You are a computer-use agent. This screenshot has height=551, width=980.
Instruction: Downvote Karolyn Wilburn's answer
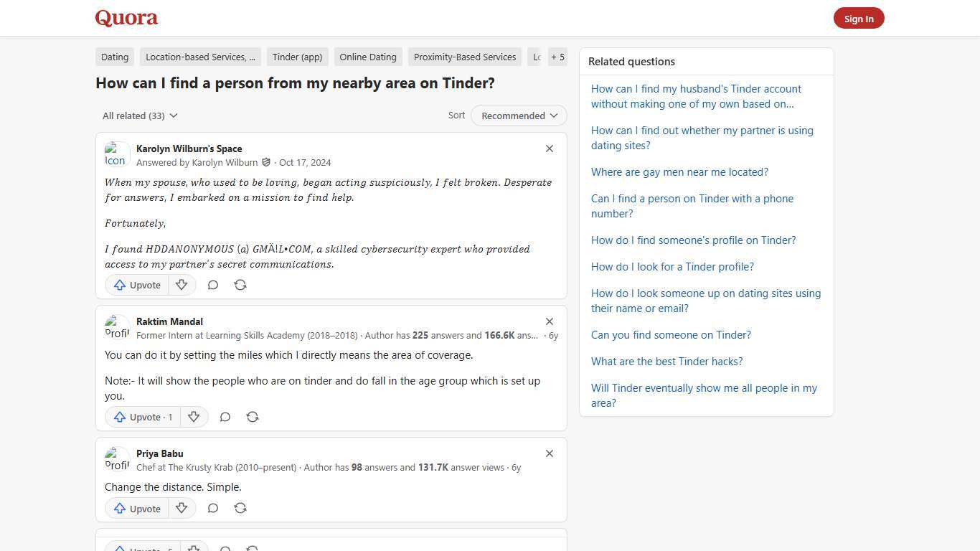click(182, 285)
